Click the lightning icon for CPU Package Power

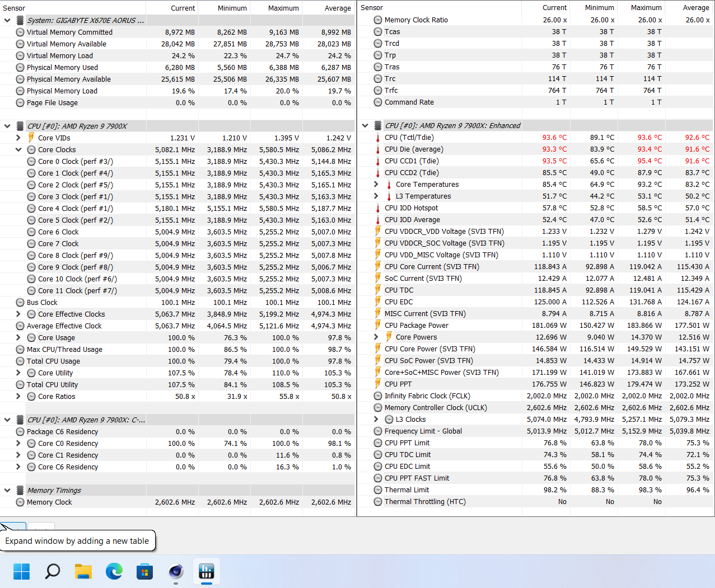point(378,325)
